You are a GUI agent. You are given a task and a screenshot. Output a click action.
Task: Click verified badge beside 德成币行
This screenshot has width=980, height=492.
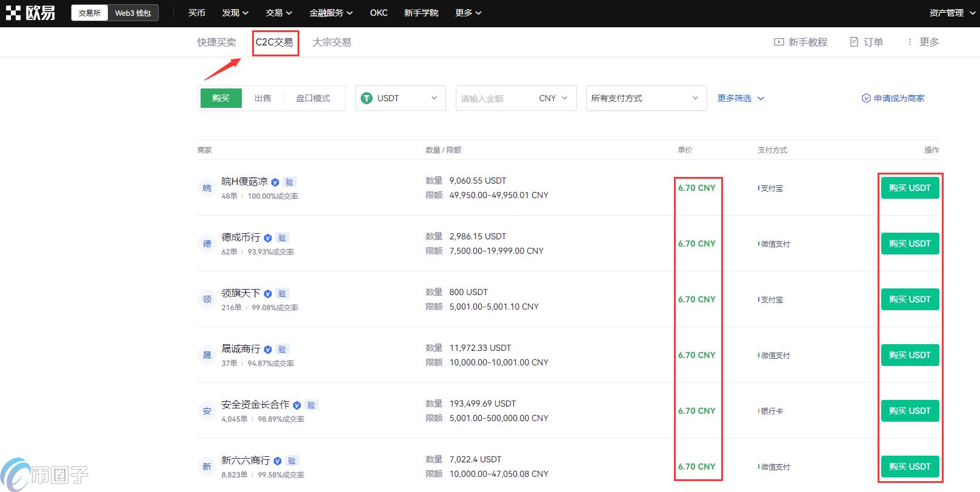click(268, 238)
